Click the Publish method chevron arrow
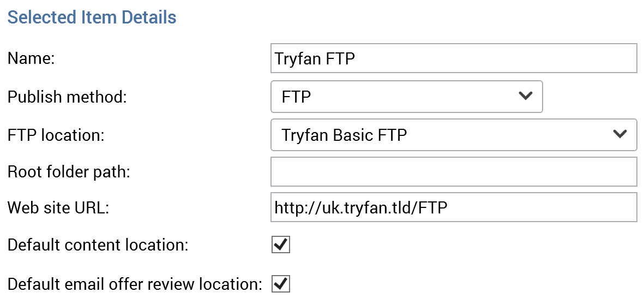 point(525,96)
